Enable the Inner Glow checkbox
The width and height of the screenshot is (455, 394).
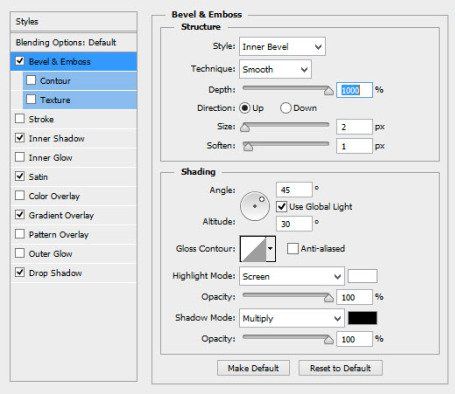pos(20,157)
